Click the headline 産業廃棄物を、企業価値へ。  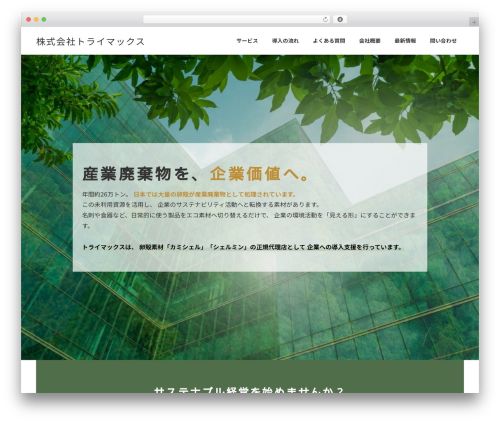196,174
